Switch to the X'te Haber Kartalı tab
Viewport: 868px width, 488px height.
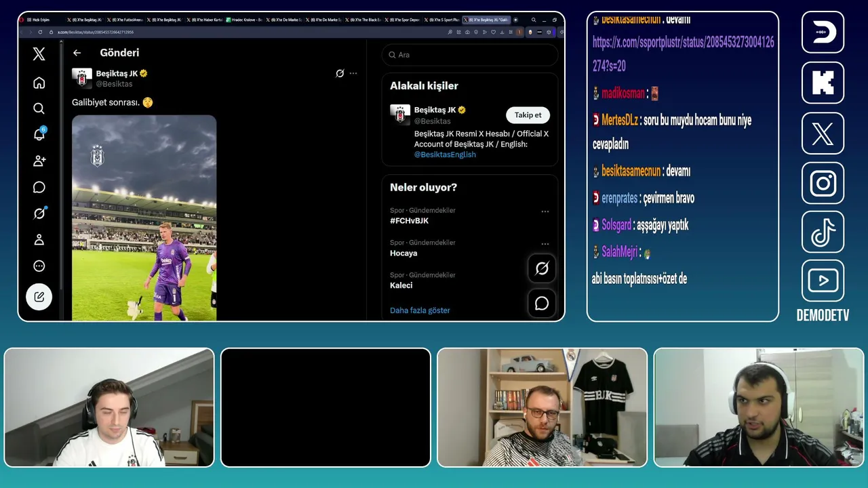coord(203,20)
